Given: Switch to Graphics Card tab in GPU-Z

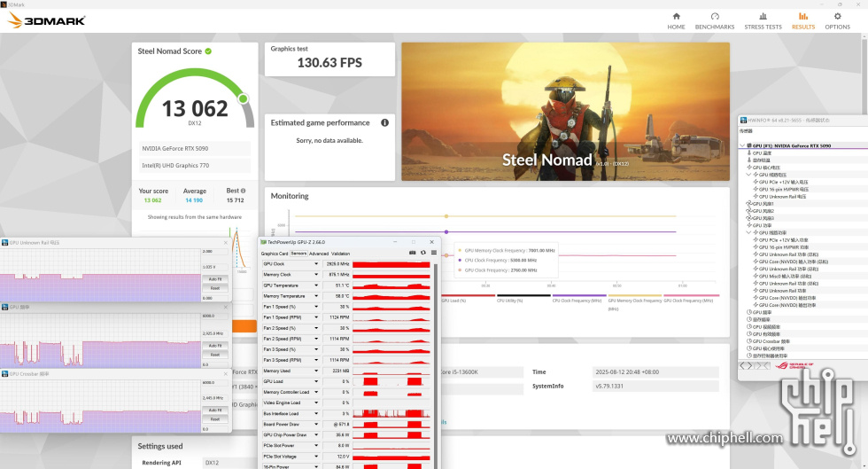Looking at the screenshot, I should [x=275, y=254].
